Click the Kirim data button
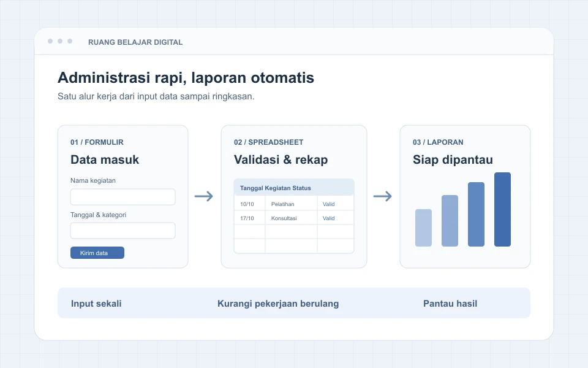 pyautogui.click(x=97, y=253)
